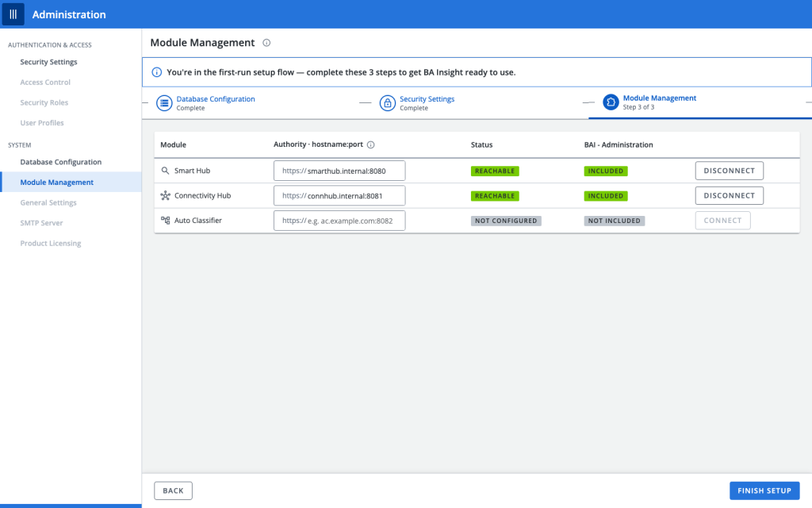Image resolution: width=812 pixels, height=508 pixels.
Task: Click the info icon in the first-run banner
Action: tap(156, 72)
